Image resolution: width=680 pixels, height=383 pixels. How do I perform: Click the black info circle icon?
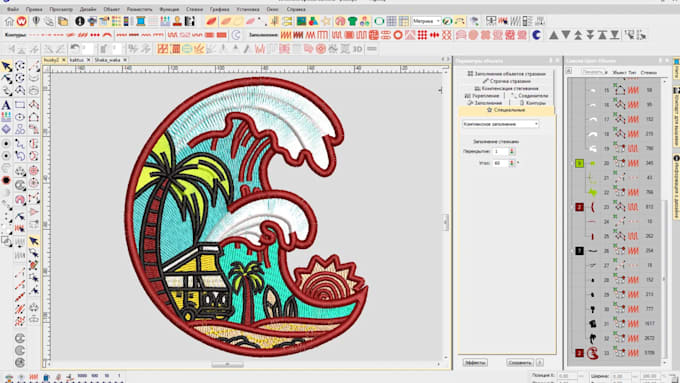(80, 21)
